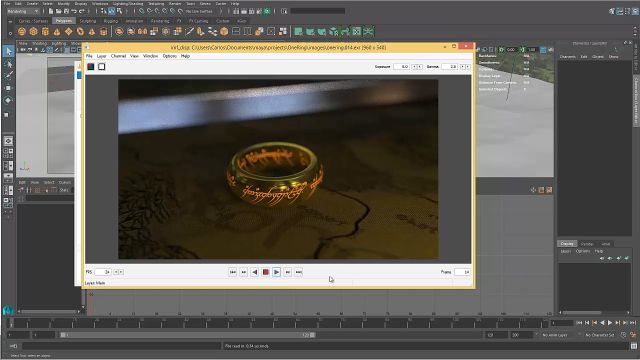The height and width of the screenshot is (360, 640).
Task: Click the FPS input field in fcheck
Action: [103, 272]
